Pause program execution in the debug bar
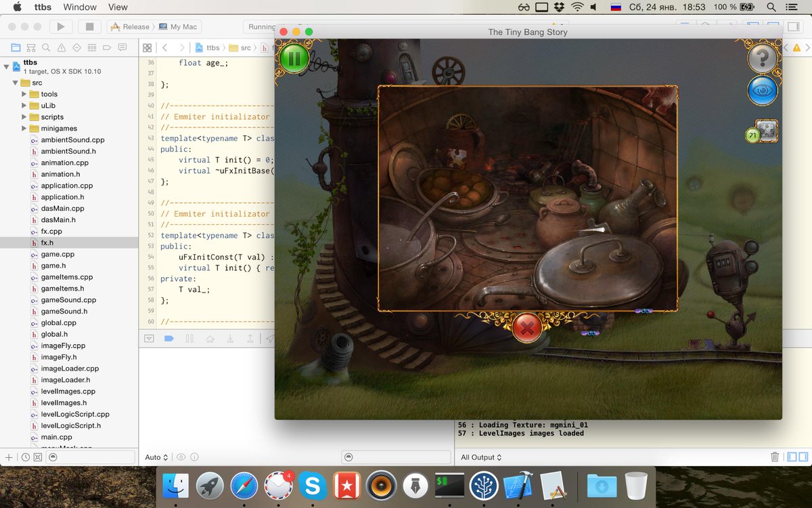 (189, 339)
